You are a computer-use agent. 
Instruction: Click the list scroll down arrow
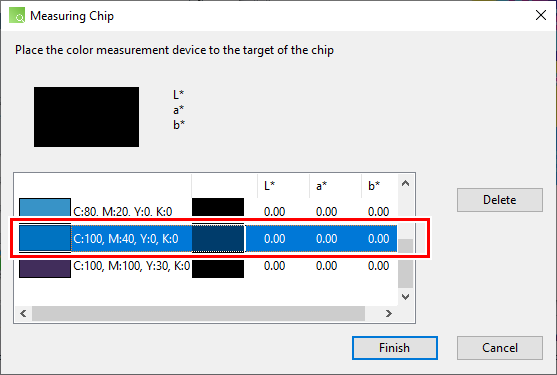405,297
